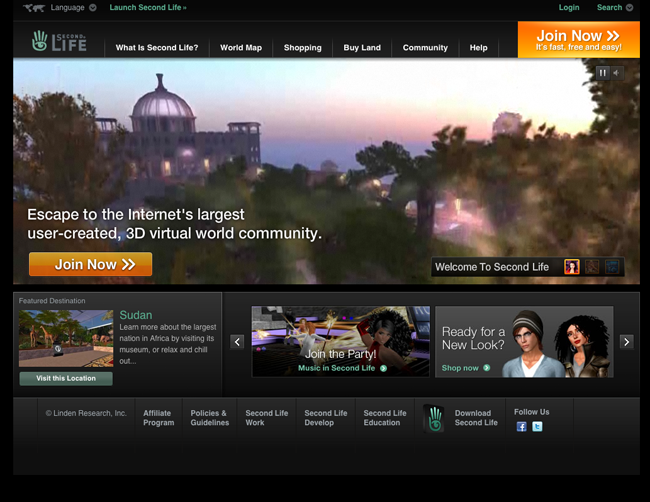Screen dimensions: 650x502
Task: Open What Is Second Life? menu
Action: coord(157,48)
